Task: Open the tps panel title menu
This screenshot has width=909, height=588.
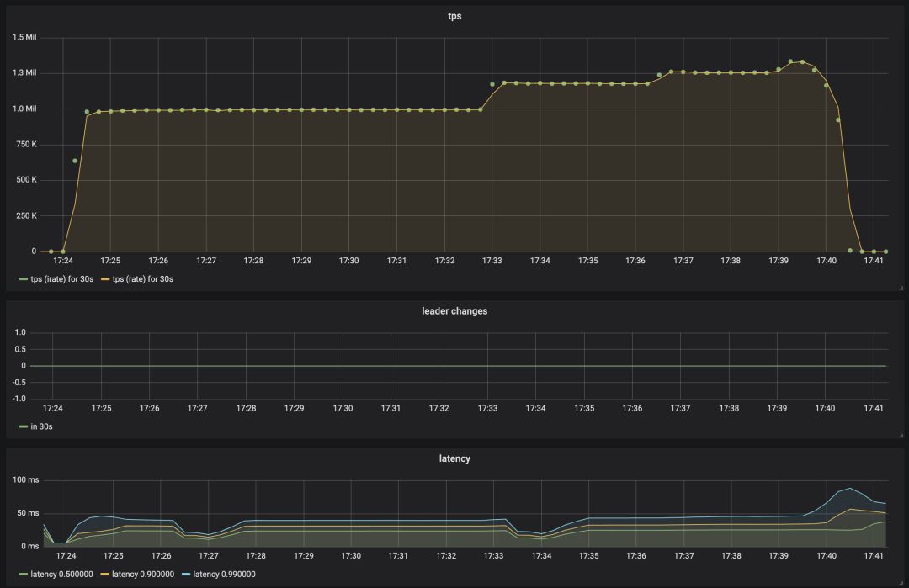Action: click(x=454, y=16)
